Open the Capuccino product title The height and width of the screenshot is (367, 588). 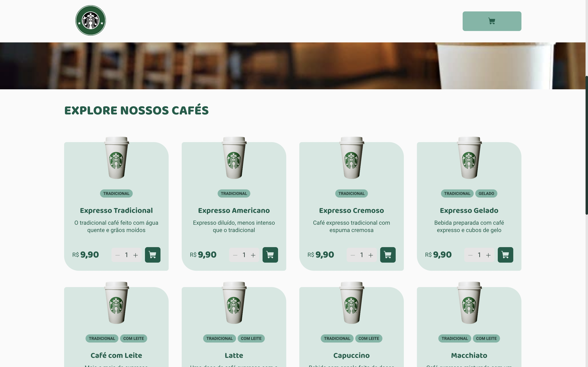pos(351,355)
